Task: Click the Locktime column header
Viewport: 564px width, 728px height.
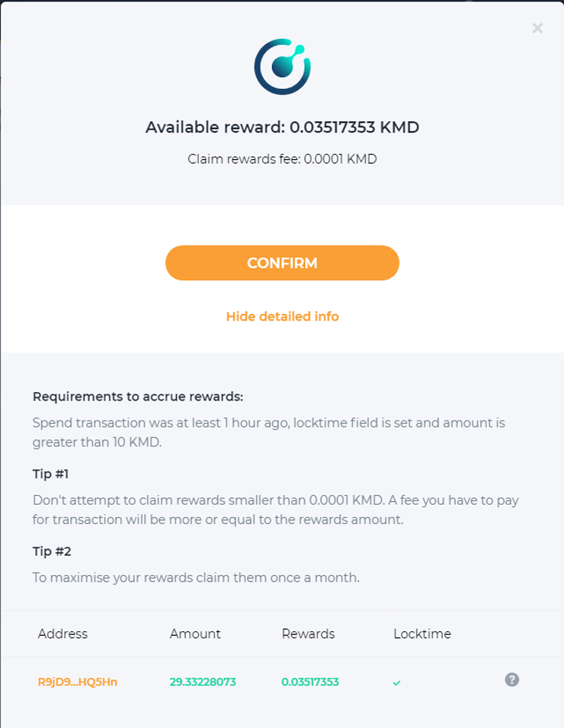Action: (422, 634)
